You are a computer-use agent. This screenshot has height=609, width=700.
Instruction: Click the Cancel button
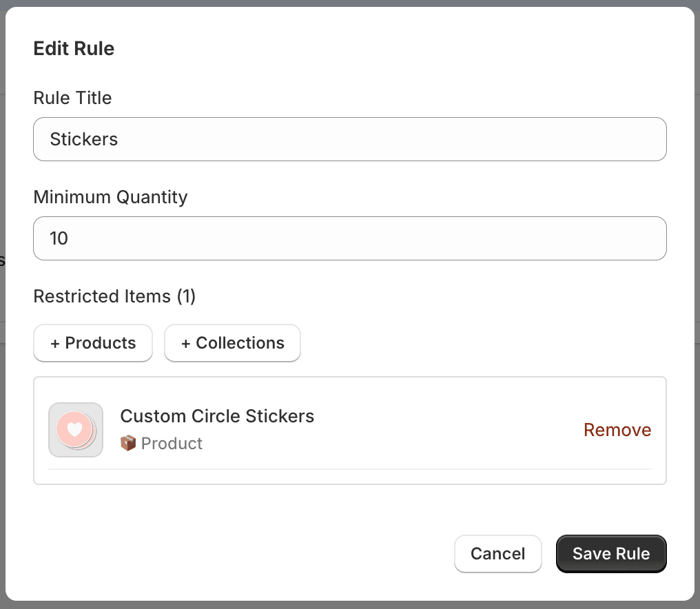pyautogui.click(x=497, y=553)
